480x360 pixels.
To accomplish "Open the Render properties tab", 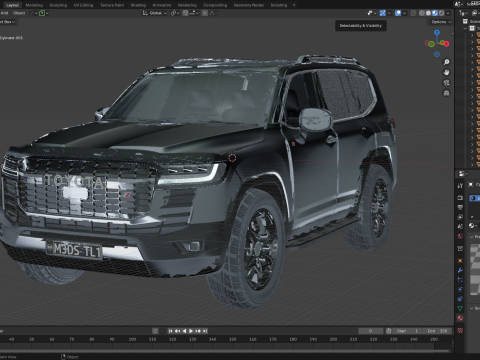I will (460, 198).
